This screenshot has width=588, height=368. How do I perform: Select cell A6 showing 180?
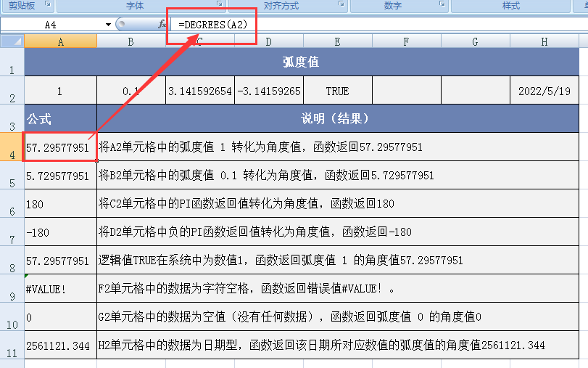[60, 203]
